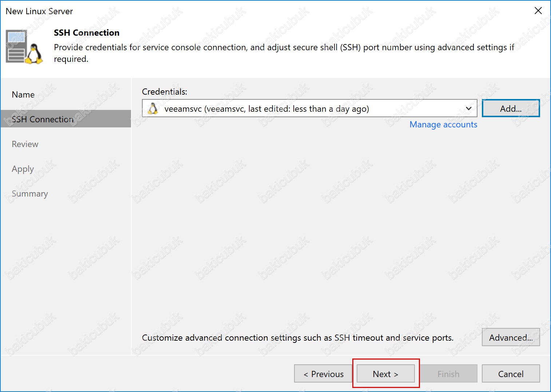Select the Summary wizard step
Screen dimensions: 551x392
[30, 194]
